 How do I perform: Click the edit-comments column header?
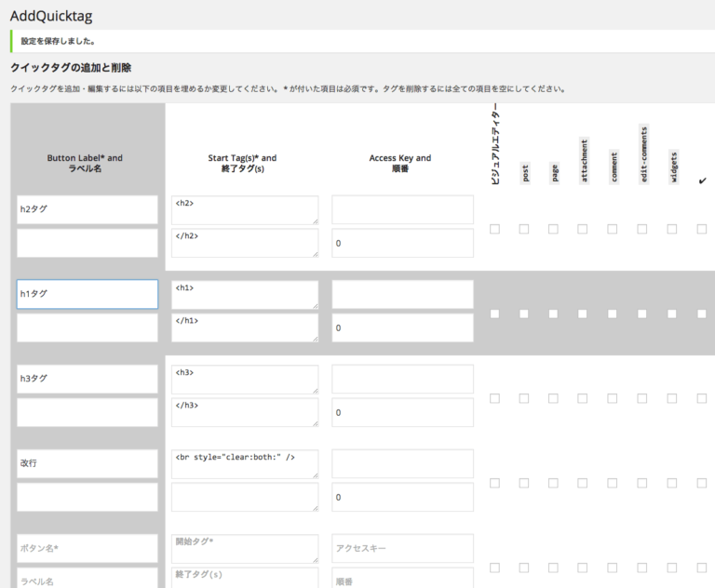point(643,154)
